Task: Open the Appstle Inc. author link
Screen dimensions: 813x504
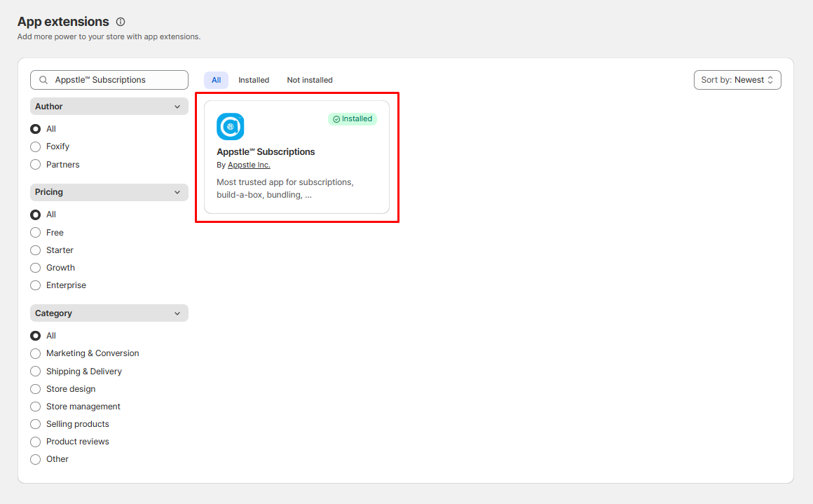Action: click(249, 165)
